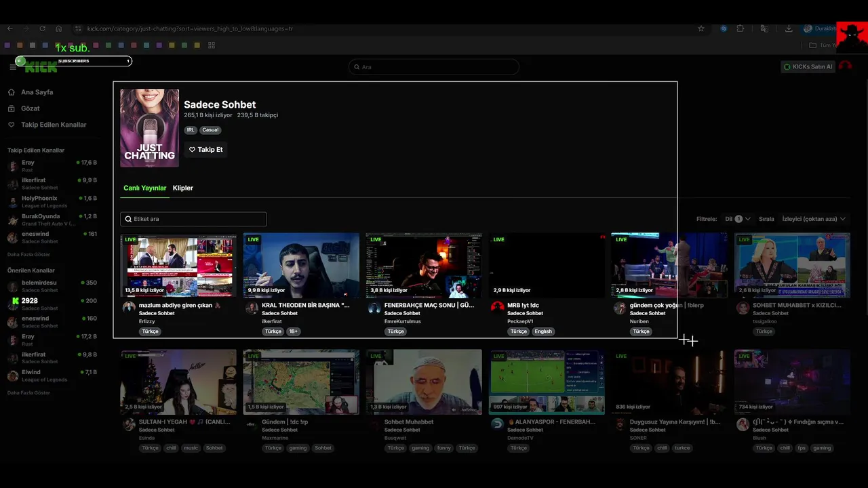Open İzleyici (çoktan aza) sort dropdown
Image resolution: width=868 pixels, height=488 pixels.
(x=814, y=219)
